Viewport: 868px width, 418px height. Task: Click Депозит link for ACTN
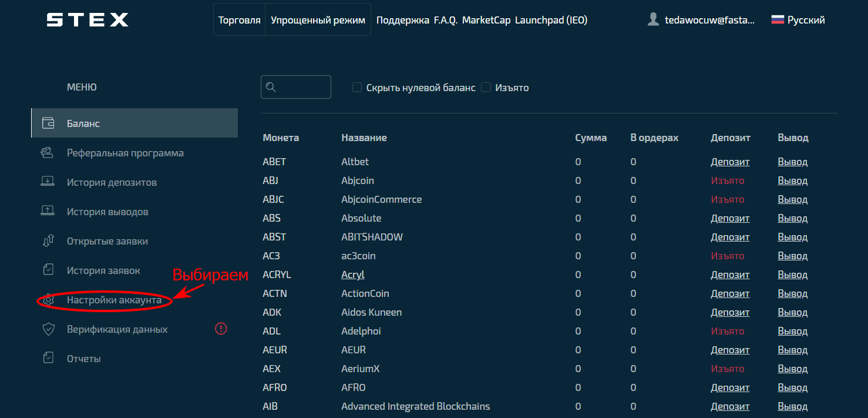[x=730, y=293]
